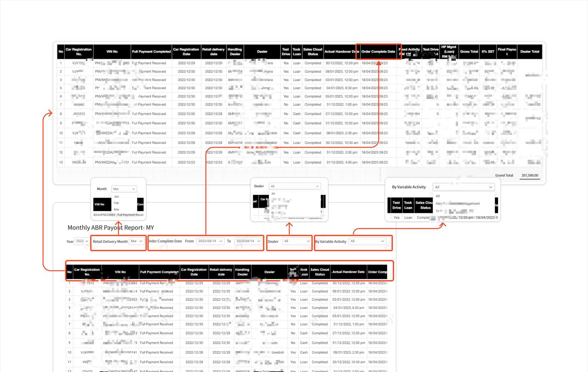The image size is (588, 372).
Task: Select '2022/12/26' registration date in top table
Action: pyautogui.click(x=187, y=114)
